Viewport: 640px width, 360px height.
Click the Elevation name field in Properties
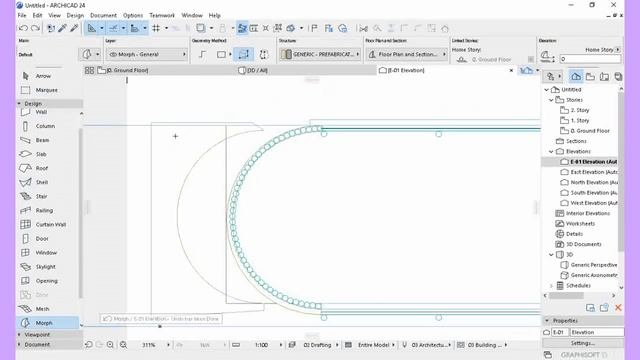[596, 332]
